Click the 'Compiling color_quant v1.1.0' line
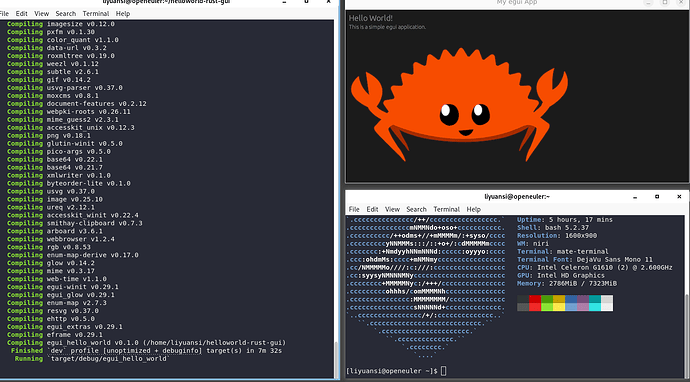The image size is (690, 382). pos(62,40)
